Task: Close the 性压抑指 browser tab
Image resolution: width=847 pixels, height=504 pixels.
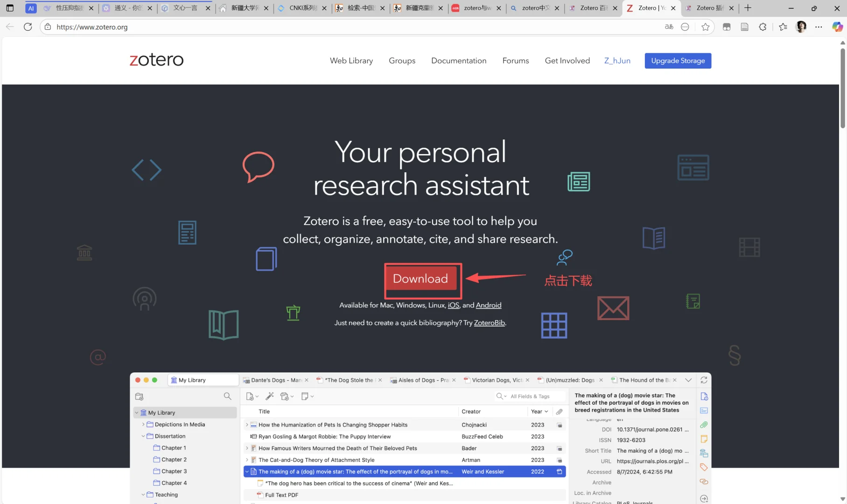Action: tap(91, 8)
